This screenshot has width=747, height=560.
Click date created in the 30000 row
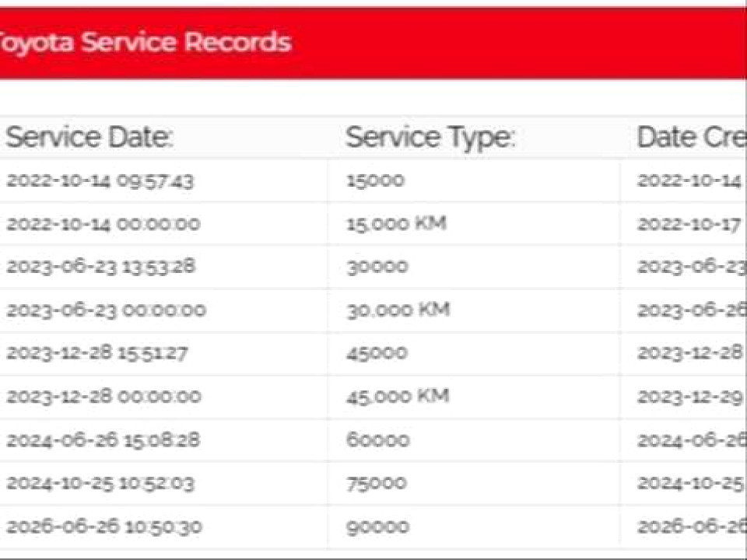point(692,267)
